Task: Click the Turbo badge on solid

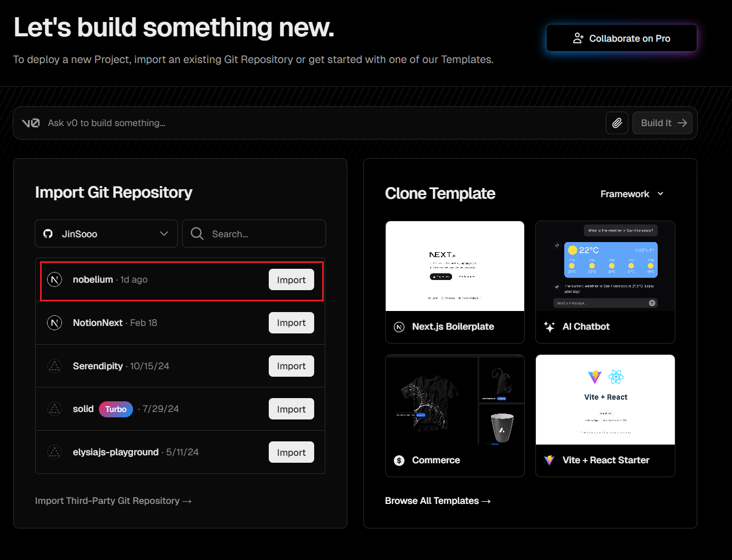Action: [116, 409]
